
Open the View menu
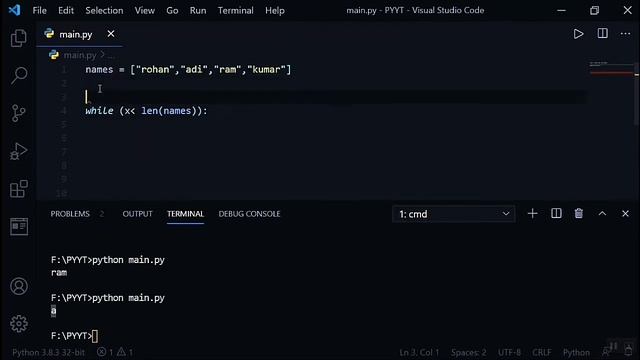pos(144,10)
